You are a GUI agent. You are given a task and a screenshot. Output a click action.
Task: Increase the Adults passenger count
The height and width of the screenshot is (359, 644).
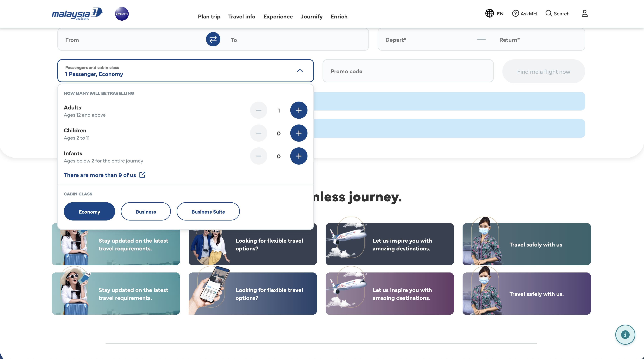coord(299,110)
